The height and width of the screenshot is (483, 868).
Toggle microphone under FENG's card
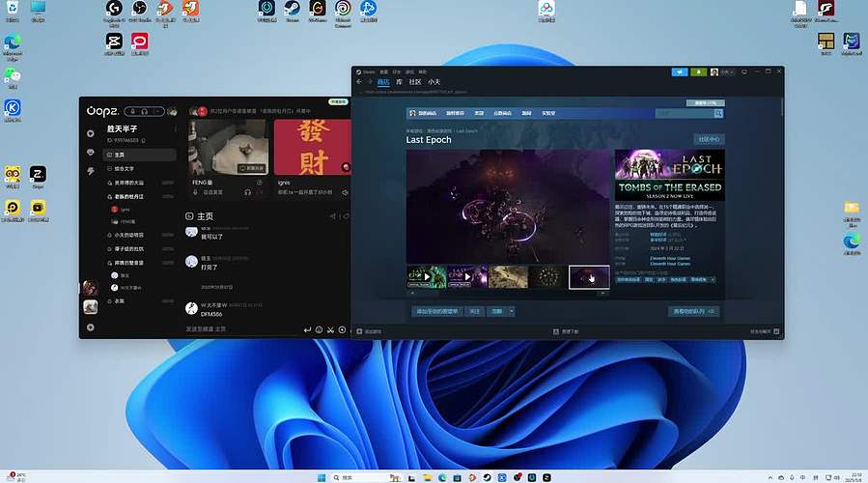[x=195, y=192]
